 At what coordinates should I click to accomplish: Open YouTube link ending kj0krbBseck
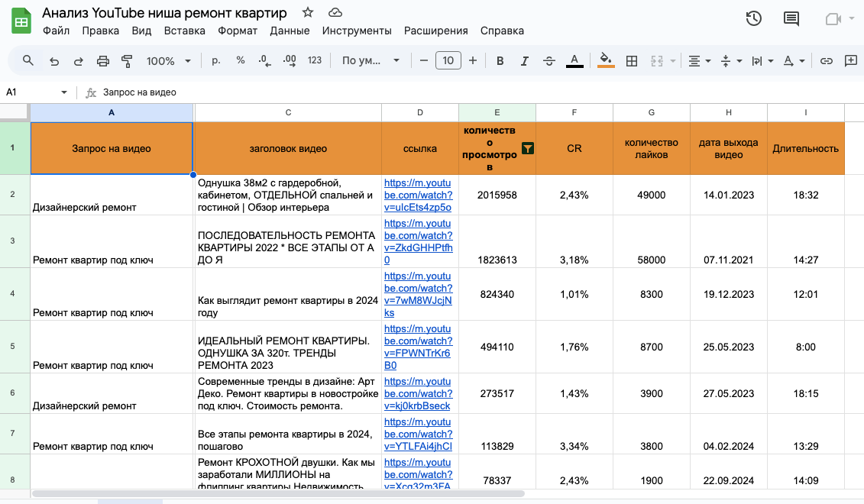coord(418,393)
